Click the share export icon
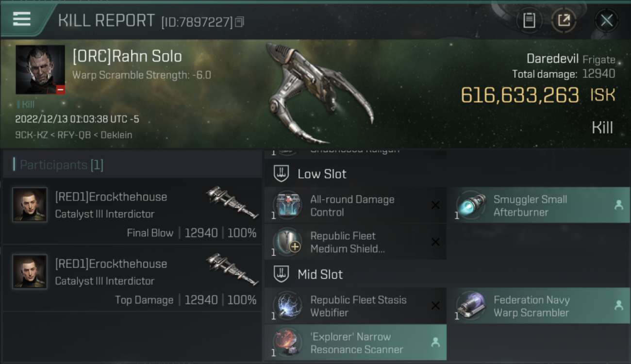631x364 pixels. point(564,20)
